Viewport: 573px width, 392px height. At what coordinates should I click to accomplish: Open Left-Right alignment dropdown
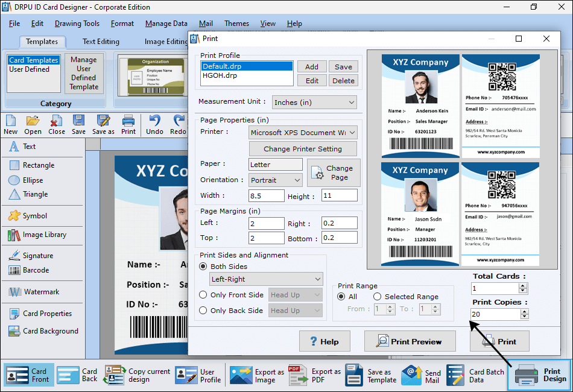[266, 279]
